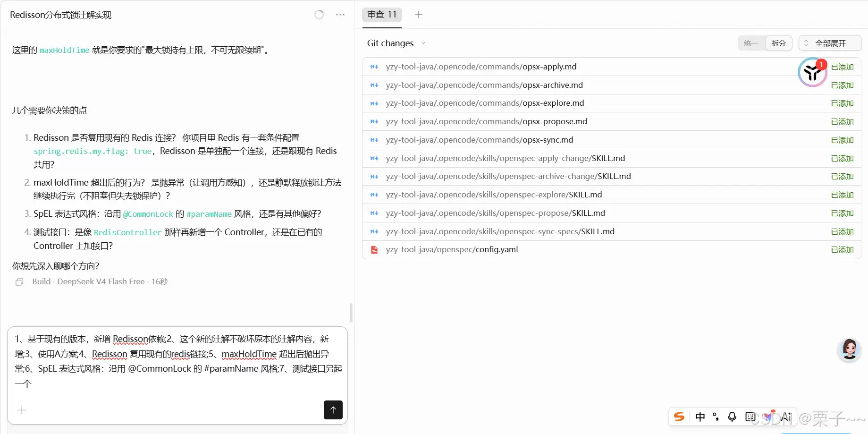This screenshot has height=434, width=868.
Task: Click the maxHoldTime code reference
Action: [64, 50]
